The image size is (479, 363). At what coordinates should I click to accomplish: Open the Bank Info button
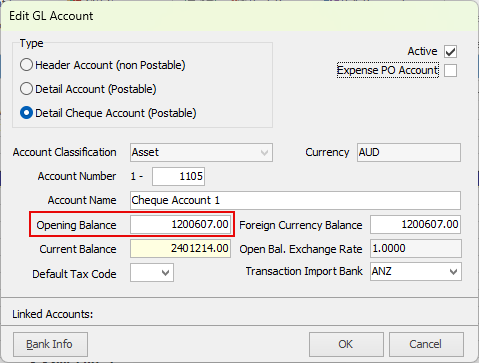tap(50, 344)
